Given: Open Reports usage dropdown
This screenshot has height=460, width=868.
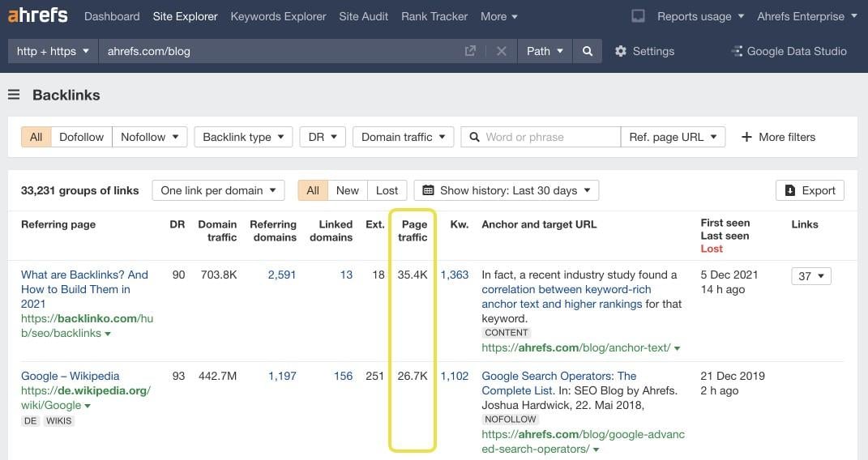Looking at the screenshot, I should click(x=700, y=16).
